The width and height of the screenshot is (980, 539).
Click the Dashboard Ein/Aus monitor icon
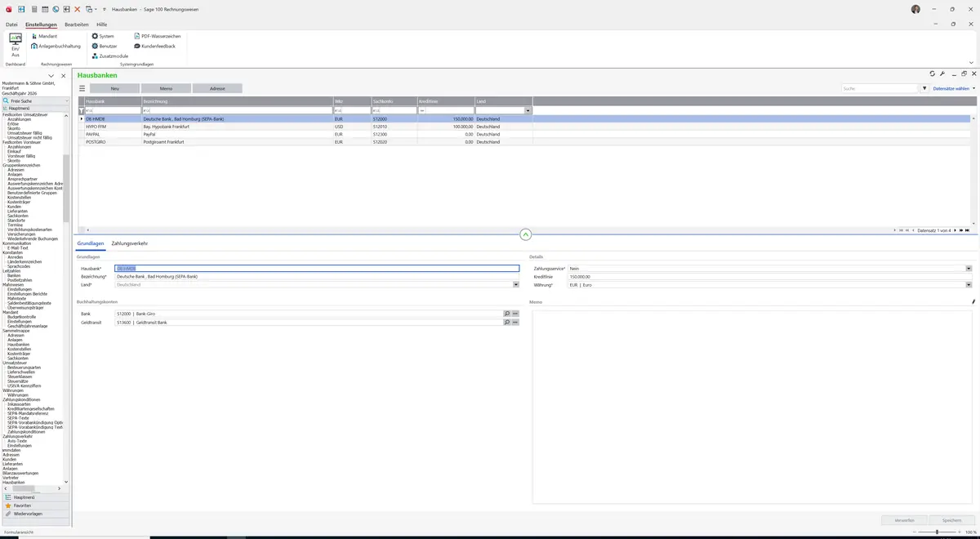tap(16, 39)
